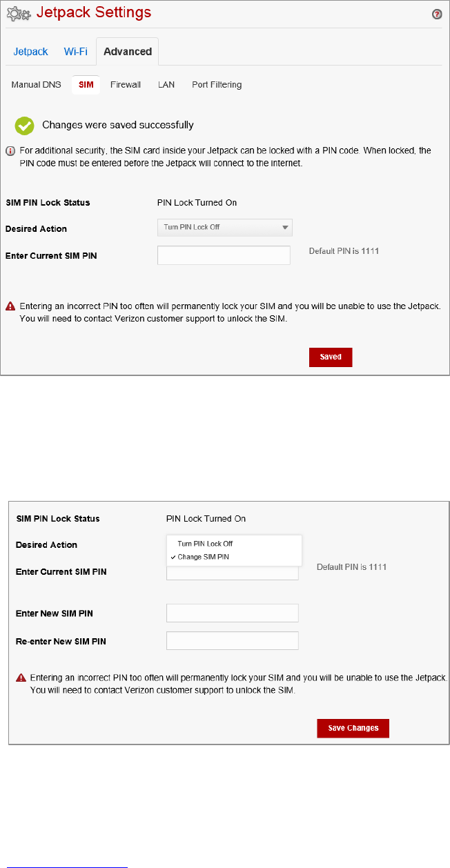Image resolution: width=450 pixels, height=868 pixels.
Task: Click the Save Changes button
Action: [353, 729]
